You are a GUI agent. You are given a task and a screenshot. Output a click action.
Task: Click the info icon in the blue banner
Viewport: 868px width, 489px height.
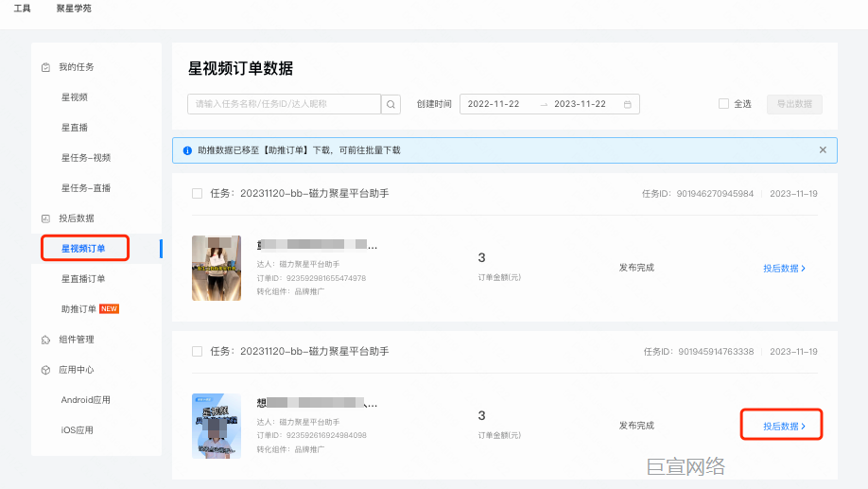point(187,150)
